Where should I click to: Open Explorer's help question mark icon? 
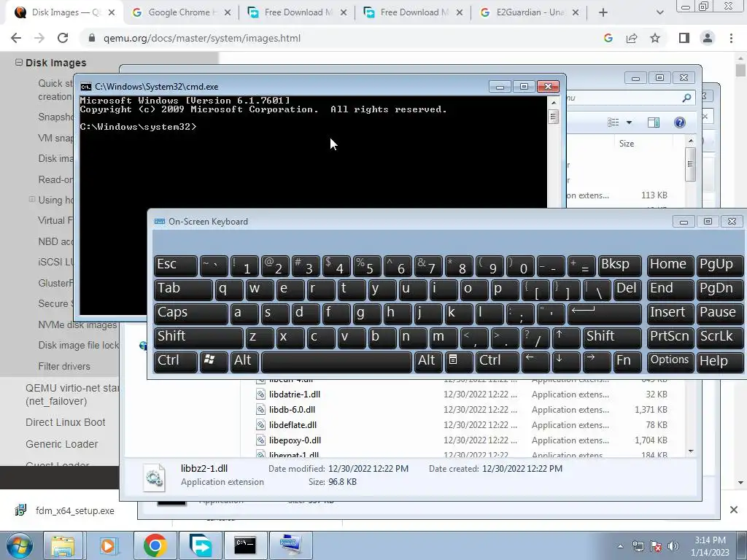680,122
